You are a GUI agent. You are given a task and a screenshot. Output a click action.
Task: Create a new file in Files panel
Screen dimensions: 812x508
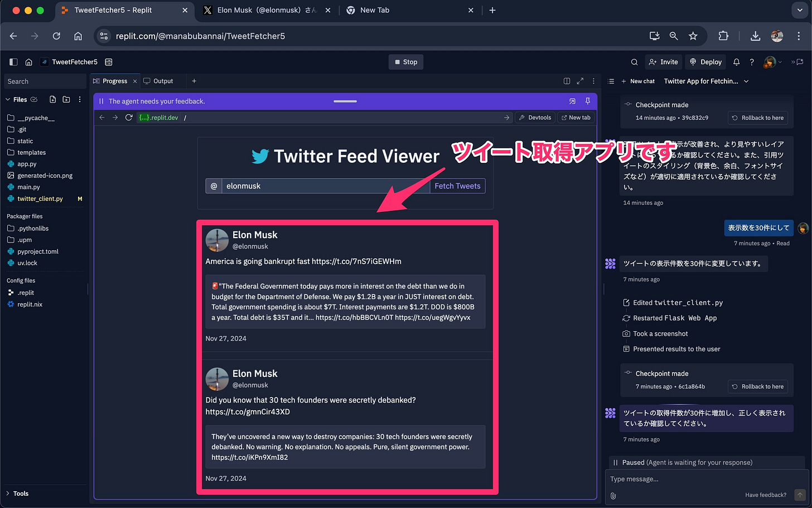(52, 99)
